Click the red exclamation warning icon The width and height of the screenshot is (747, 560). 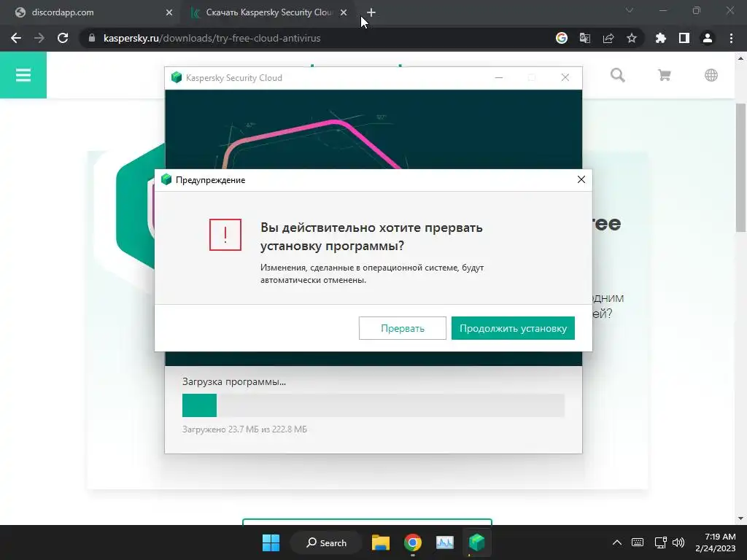coord(225,235)
